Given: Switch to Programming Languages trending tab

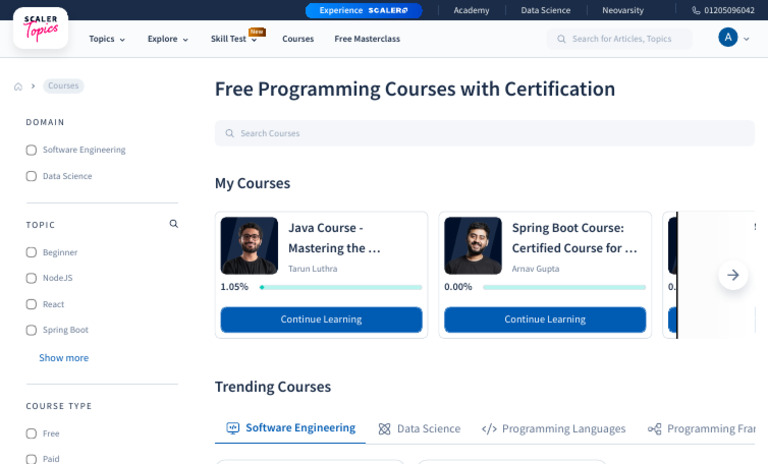Looking at the screenshot, I should 553,429.
